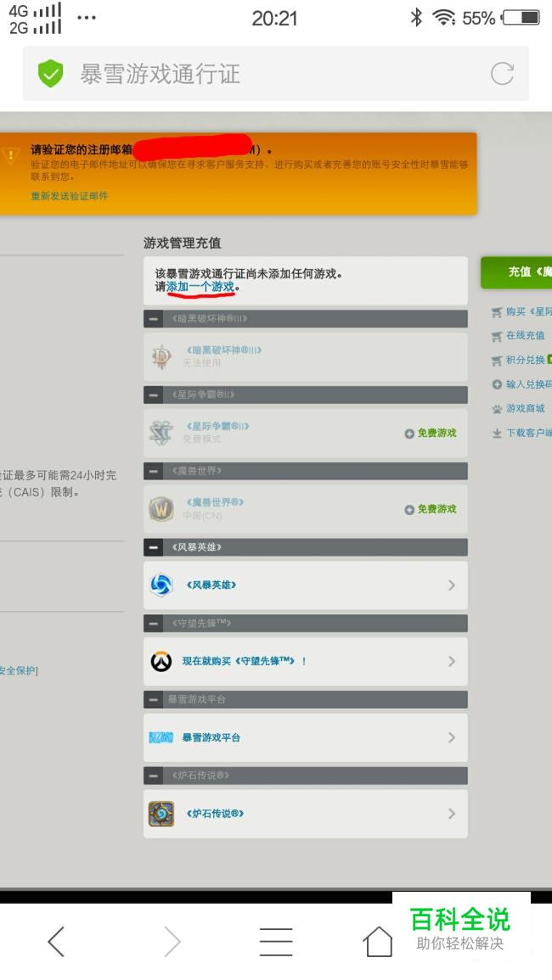Tap the Bluetooth status icon
Viewport: 552px width, 980px height.
[x=416, y=18]
